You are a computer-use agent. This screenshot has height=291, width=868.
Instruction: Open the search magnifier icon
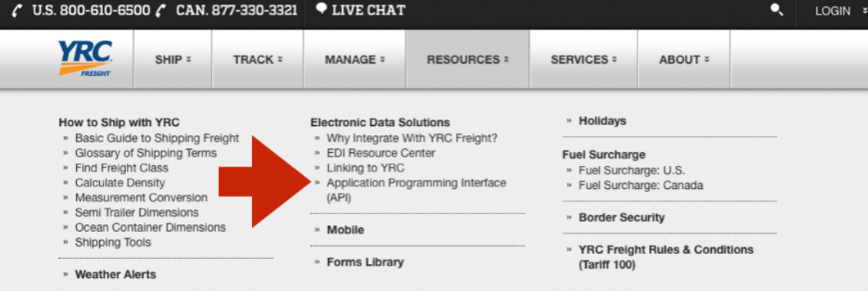(777, 9)
